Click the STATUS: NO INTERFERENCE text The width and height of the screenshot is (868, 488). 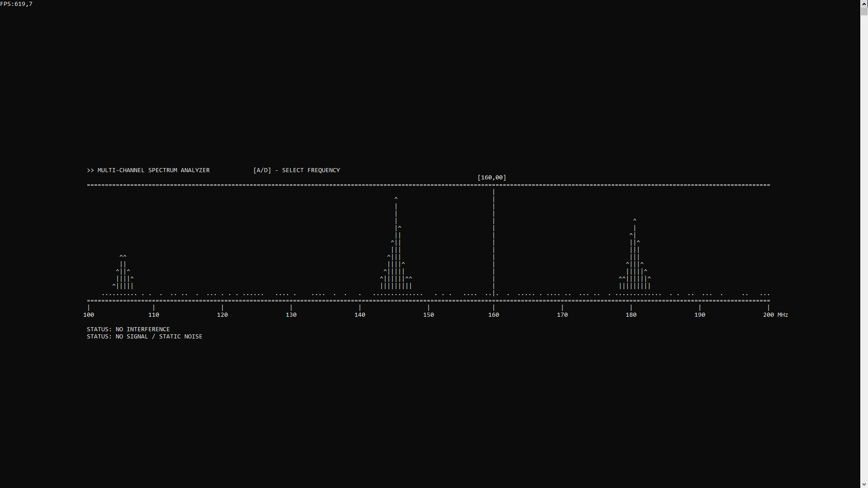[x=128, y=329]
